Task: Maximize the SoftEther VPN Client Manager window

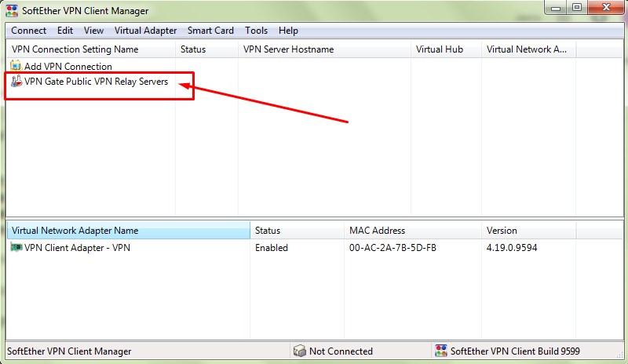Action: coord(577,8)
